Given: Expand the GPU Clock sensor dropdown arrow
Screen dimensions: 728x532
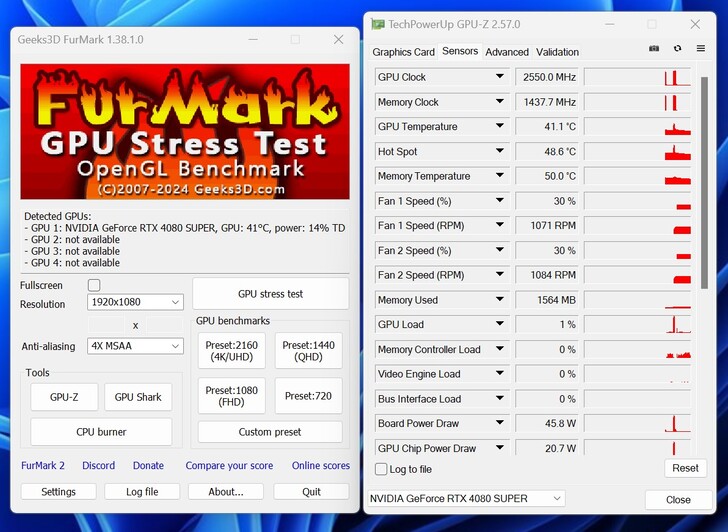Looking at the screenshot, I should click(499, 77).
